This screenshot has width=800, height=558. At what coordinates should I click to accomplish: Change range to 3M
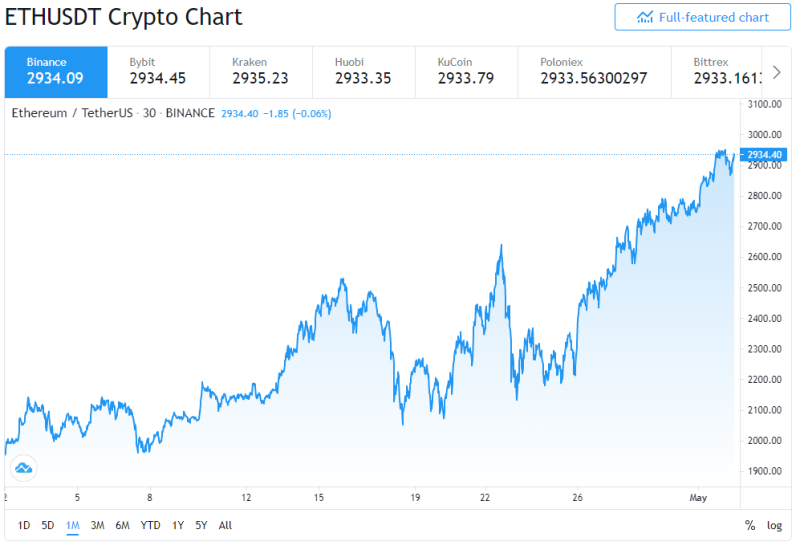coord(97,525)
